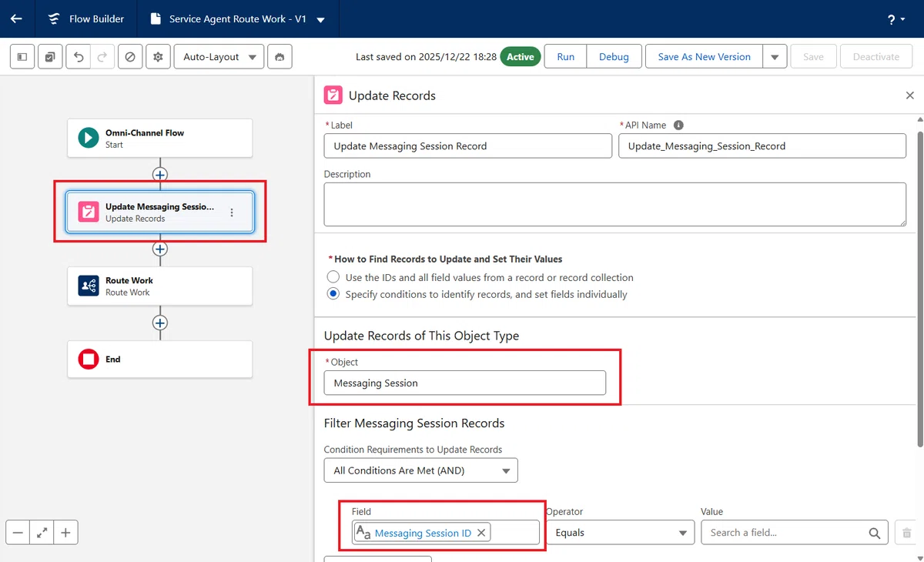924x562 pixels.
Task: Select 'Specify conditions to identify records' option
Action: (x=333, y=294)
